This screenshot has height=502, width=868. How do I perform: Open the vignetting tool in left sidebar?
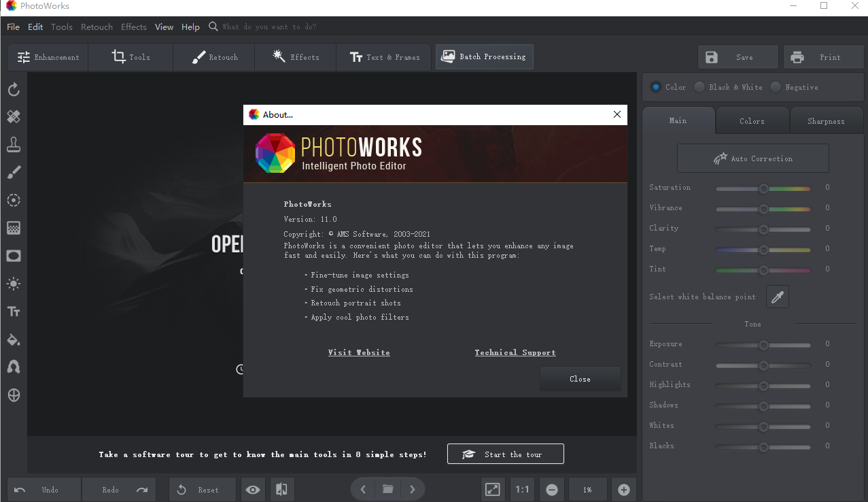click(14, 256)
